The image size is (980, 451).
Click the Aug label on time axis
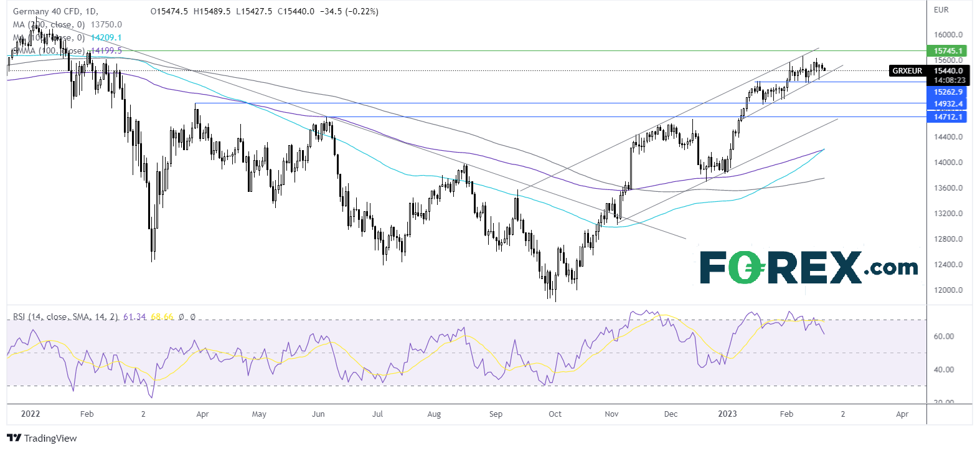tap(434, 414)
